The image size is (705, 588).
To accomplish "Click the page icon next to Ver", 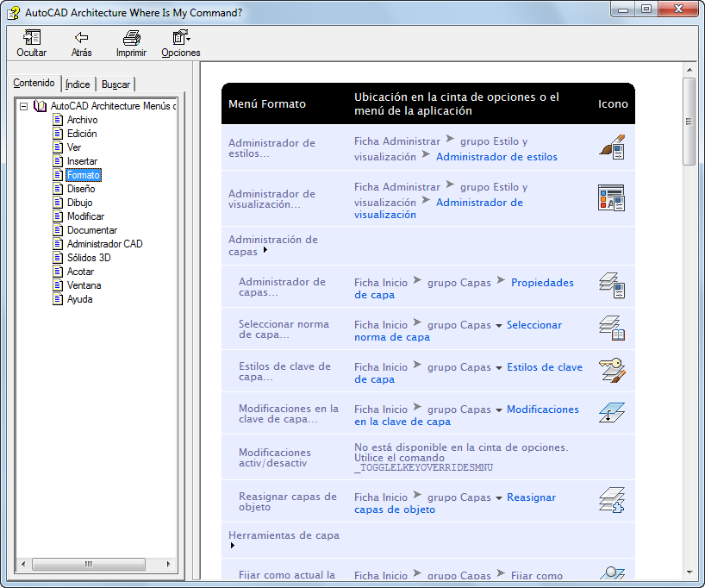I will click(58, 147).
